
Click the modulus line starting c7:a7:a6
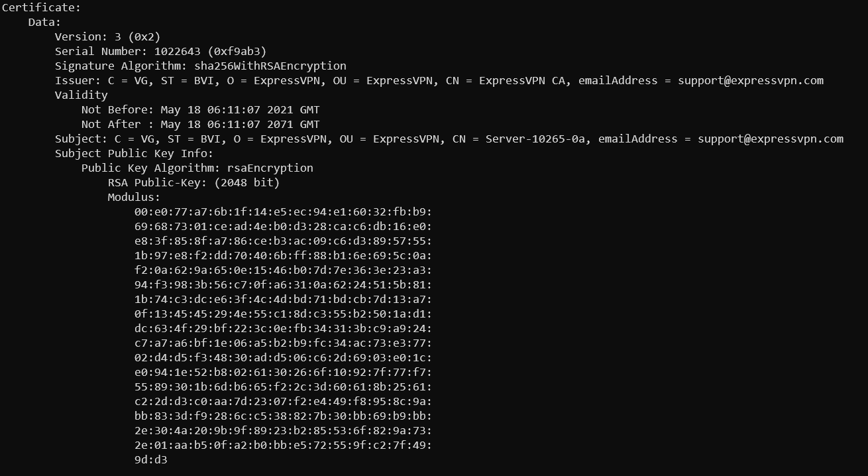(x=283, y=343)
